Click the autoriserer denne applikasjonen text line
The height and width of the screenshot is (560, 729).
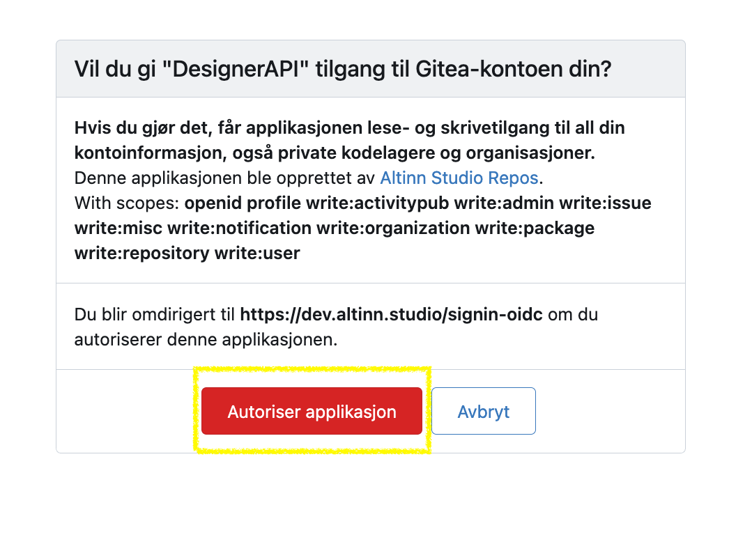(x=206, y=340)
